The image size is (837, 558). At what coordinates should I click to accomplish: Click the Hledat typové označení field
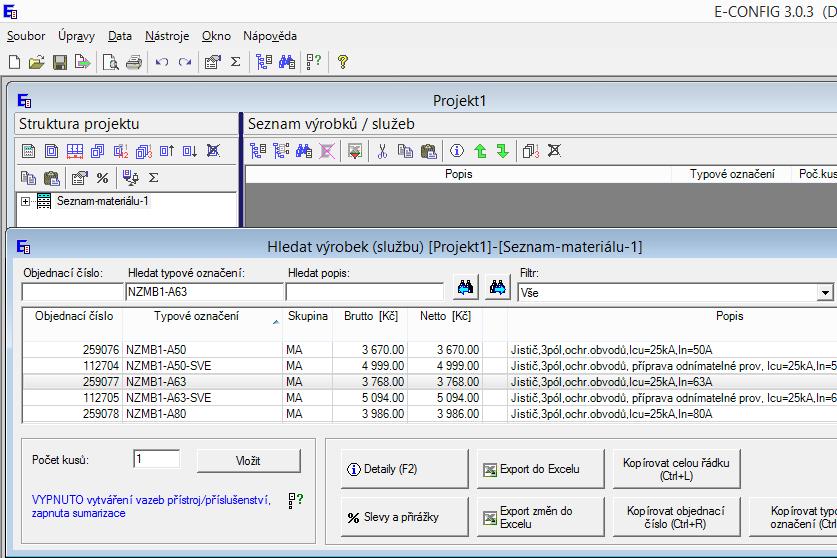point(204,292)
